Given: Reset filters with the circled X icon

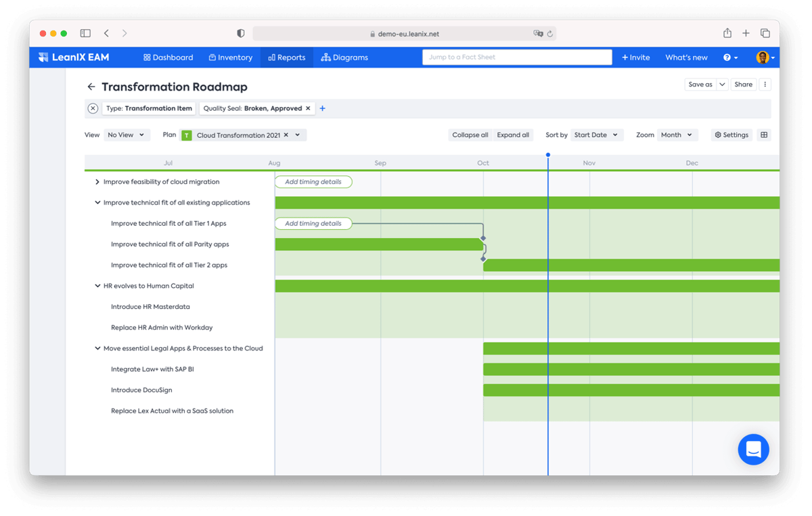Looking at the screenshot, I should point(93,108).
